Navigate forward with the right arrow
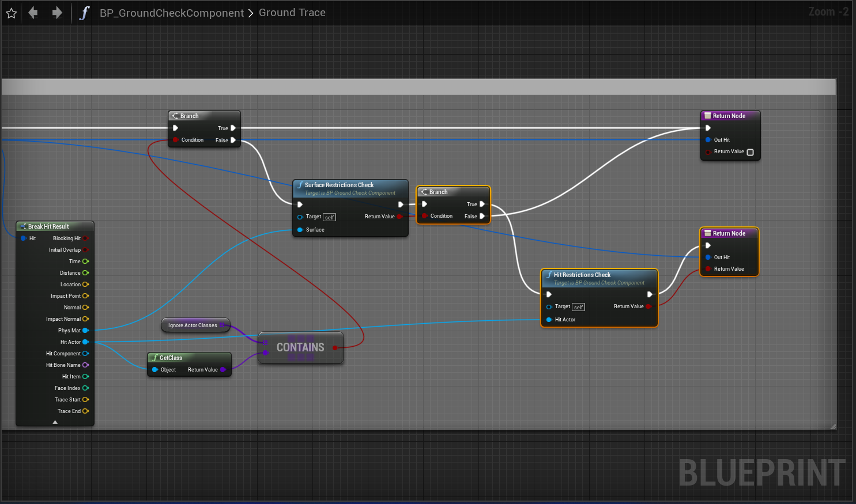Screen dimensions: 856x504 [x=56, y=13]
